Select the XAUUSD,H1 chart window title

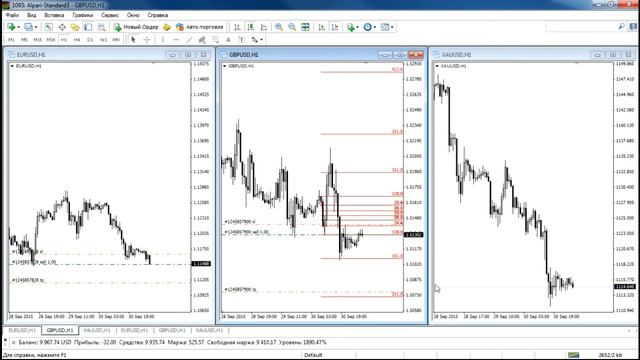tap(456, 55)
